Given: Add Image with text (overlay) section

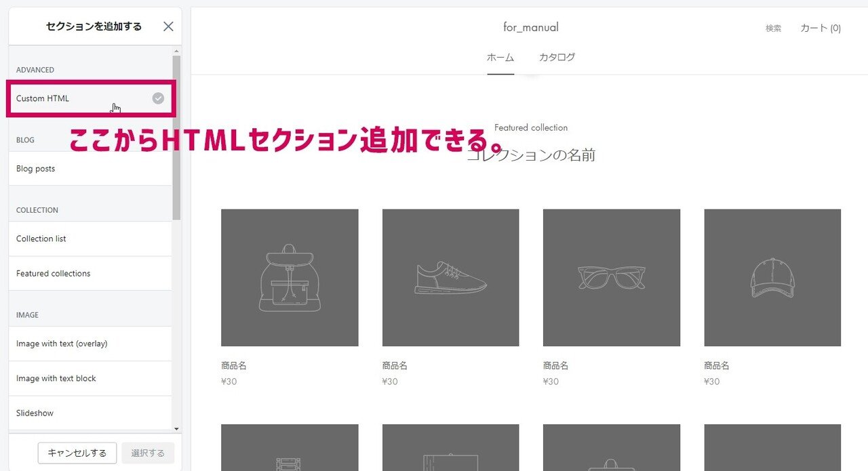Looking at the screenshot, I should pyautogui.click(x=90, y=344).
